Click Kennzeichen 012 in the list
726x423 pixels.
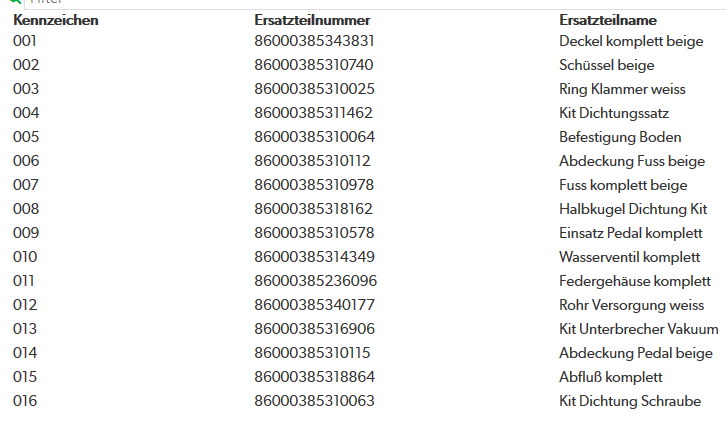point(25,305)
